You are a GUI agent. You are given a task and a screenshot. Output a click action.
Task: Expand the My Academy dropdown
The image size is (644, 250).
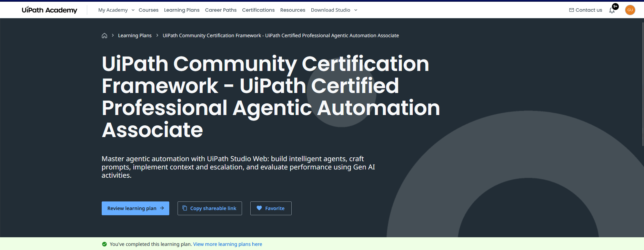pos(117,10)
